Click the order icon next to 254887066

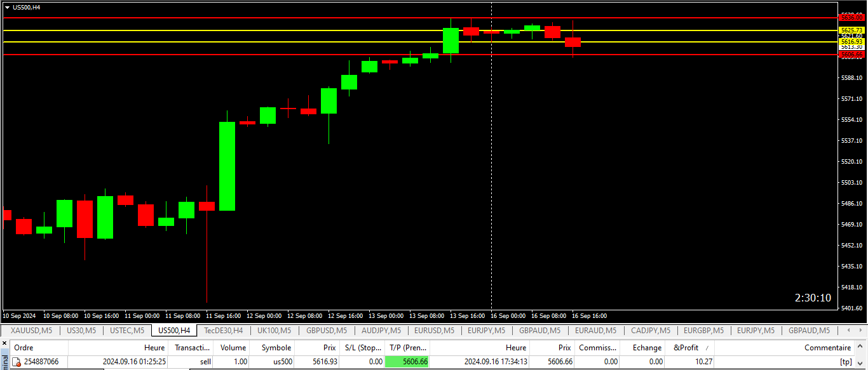[17, 362]
